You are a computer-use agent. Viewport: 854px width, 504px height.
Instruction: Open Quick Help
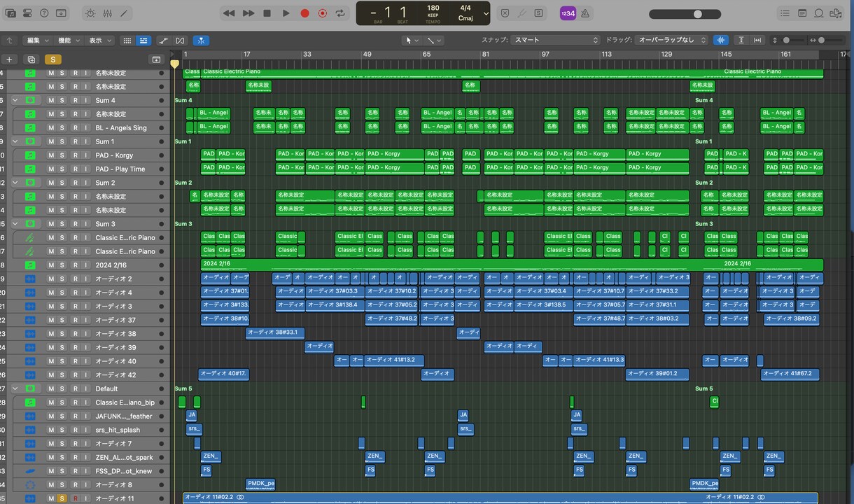pos(44,13)
